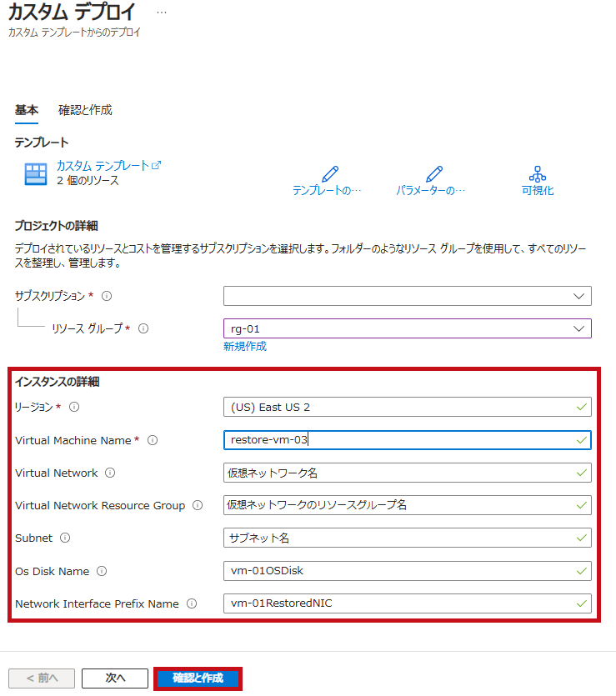This screenshot has height=696, width=616.
Task: Click the 次へ button
Action: pos(115,678)
